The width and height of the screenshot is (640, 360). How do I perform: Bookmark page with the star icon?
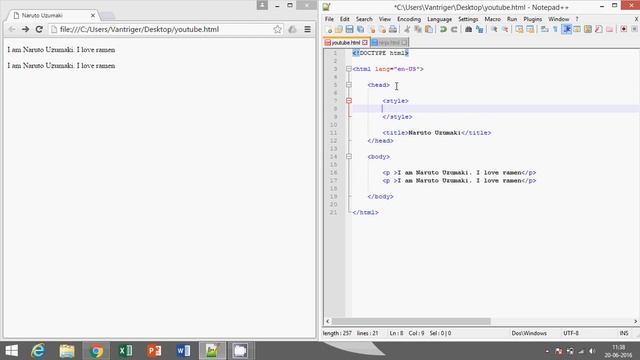[x=278, y=29]
